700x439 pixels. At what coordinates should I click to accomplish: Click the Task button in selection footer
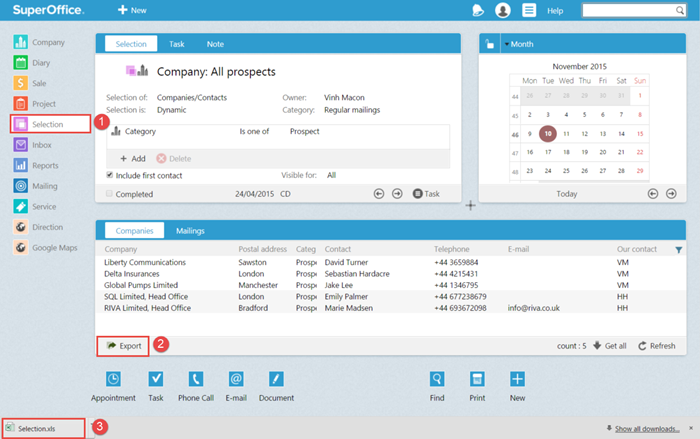pos(426,194)
